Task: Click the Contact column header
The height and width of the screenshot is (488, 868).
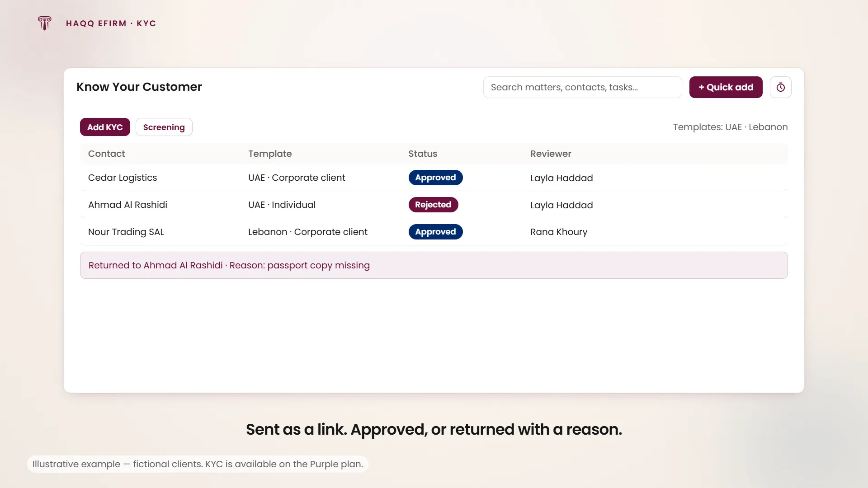Action: (106, 154)
